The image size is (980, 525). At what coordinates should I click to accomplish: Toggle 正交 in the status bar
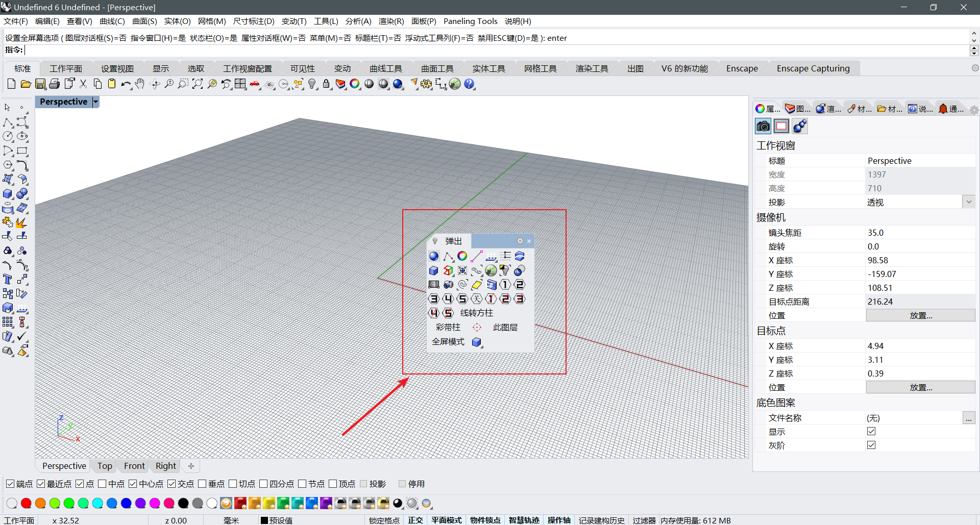(415, 520)
